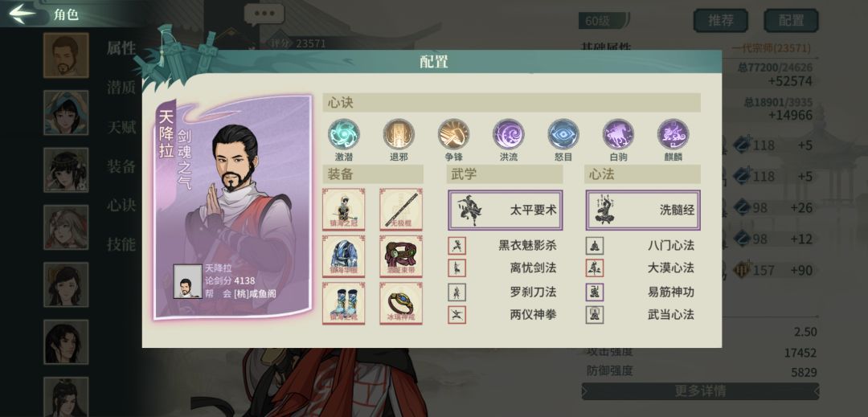Select the 激潜 heart technique icon
Image resolution: width=868 pixels, height=417 pixels.
pyautogui.click(x=343, y=134)
